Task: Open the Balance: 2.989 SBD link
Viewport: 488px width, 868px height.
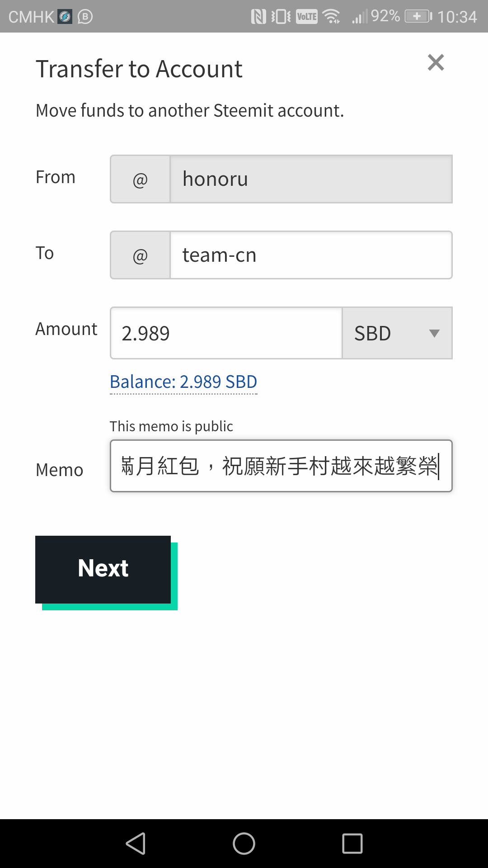Action: 183,382
